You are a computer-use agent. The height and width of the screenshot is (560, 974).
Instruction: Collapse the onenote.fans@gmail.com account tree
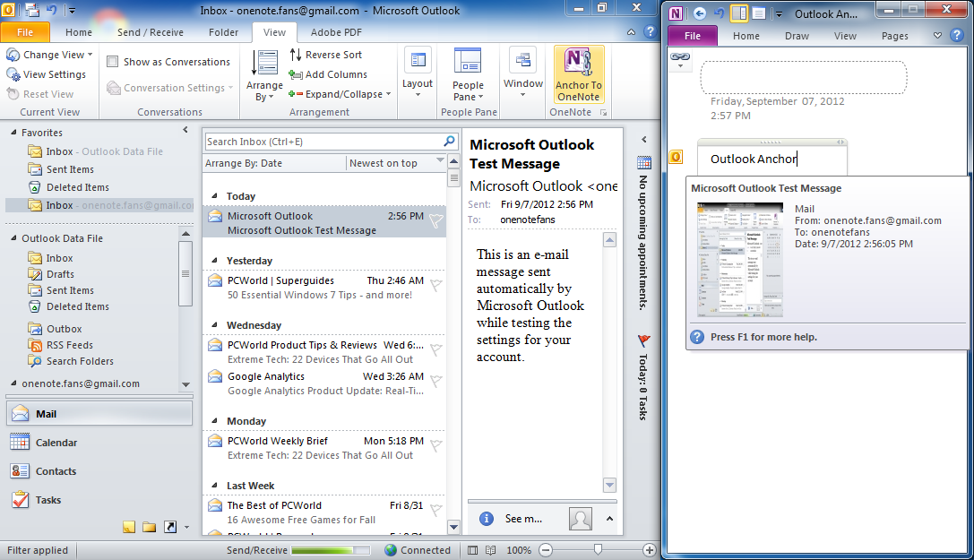point(13,383)
